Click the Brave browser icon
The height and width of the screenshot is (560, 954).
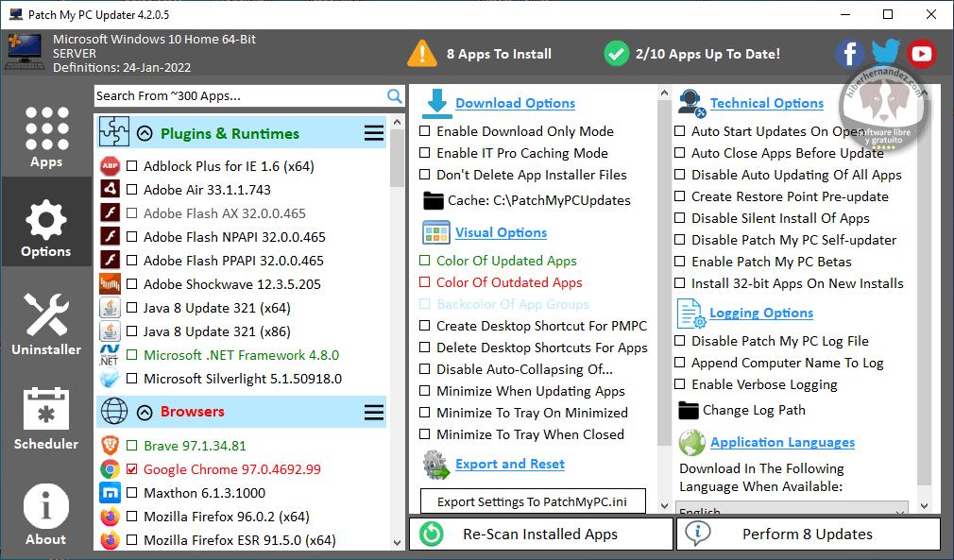[x=110, y=446]
